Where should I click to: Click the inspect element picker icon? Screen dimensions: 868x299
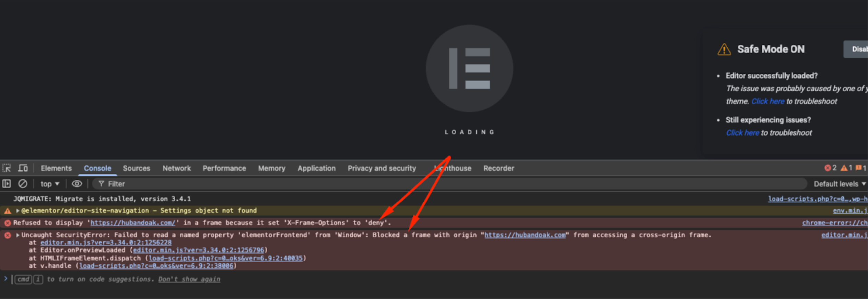pos(7,168)
